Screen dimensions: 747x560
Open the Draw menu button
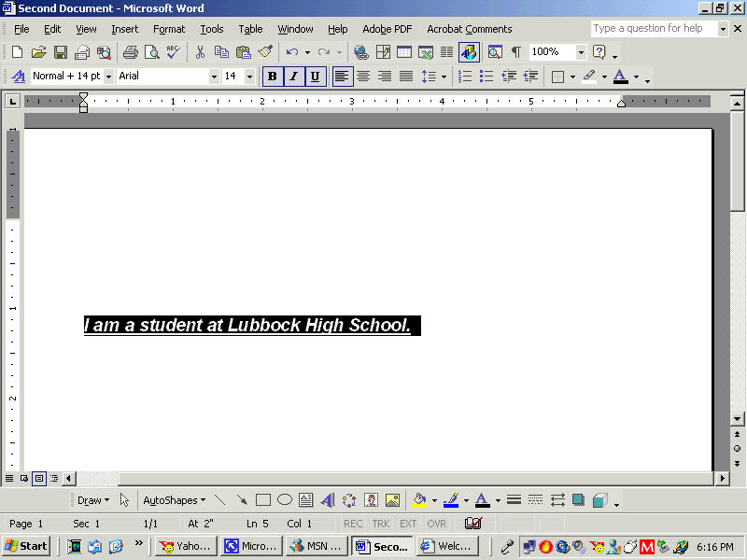click(x=92, y=500)
